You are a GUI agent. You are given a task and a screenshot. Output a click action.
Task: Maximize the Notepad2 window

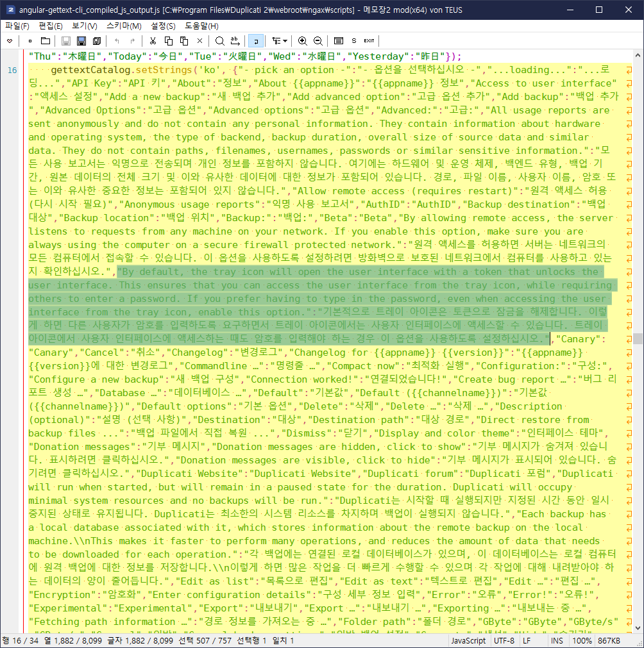tap(599, 10)
